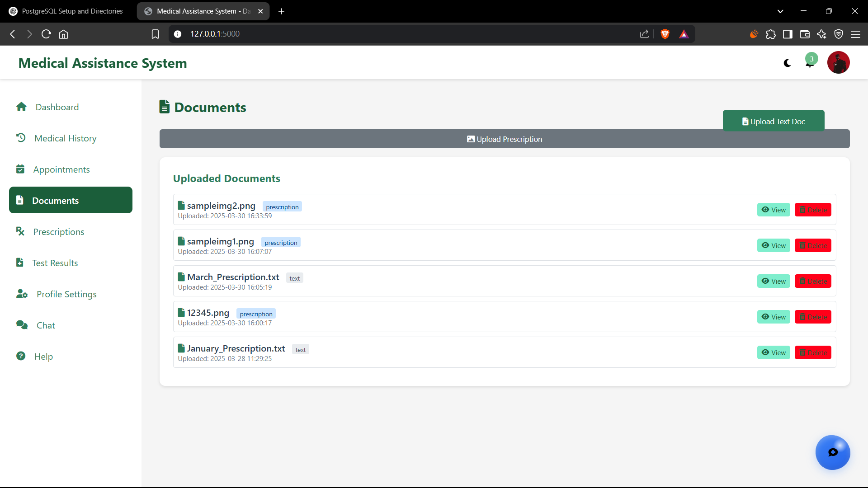
Task: Switch to PostgreSQL Setup and Directories tab
Action: pyautogui.click(x=66, y=11)
